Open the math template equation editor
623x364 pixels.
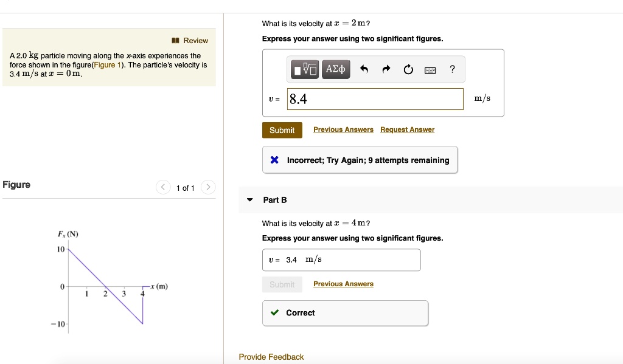pyautogui.click(x=304, y=69)
